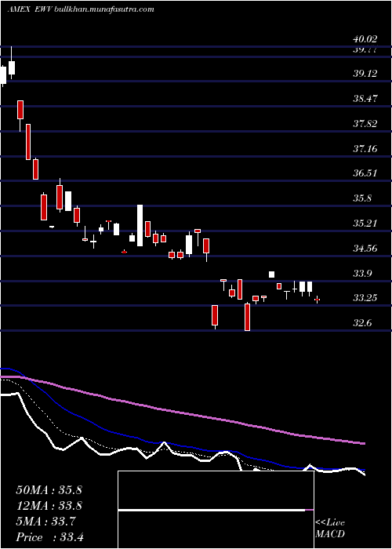Click the last small red candle at right
The width and height of the screenshot is (392, 549).
click(317, 300)
